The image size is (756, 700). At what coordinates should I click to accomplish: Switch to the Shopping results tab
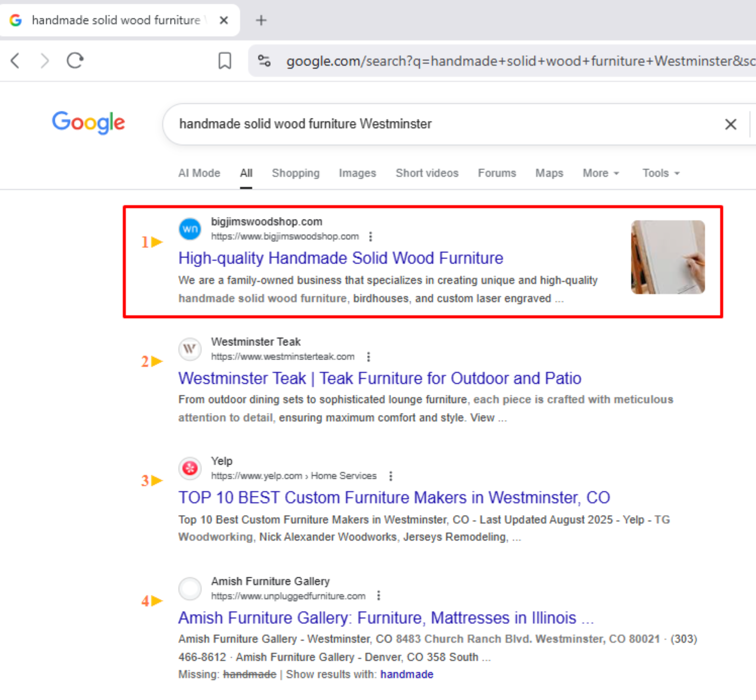coord(296,173)
